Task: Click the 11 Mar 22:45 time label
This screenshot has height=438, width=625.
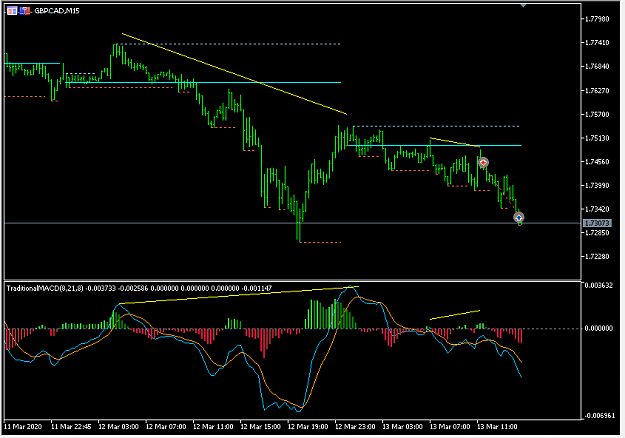Action: (71, 426)
